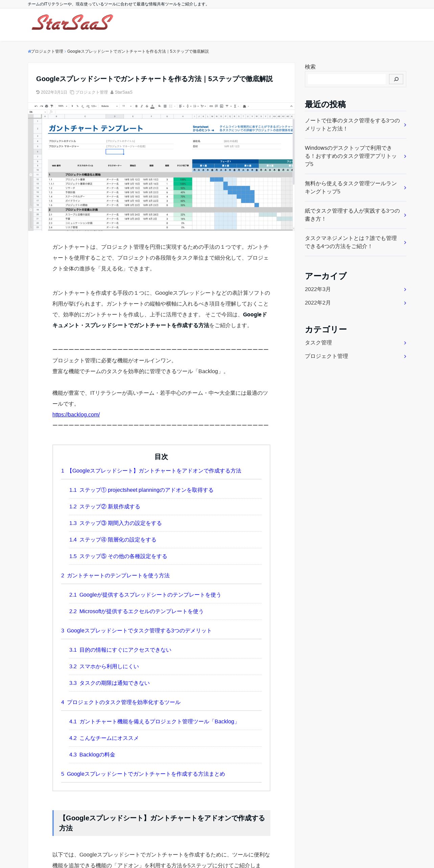Jump to 1.1 ステップ① projectsheet planningのアドオンを取得する
The height and width of the screenshot is (868, 434).
coord(141,490)
